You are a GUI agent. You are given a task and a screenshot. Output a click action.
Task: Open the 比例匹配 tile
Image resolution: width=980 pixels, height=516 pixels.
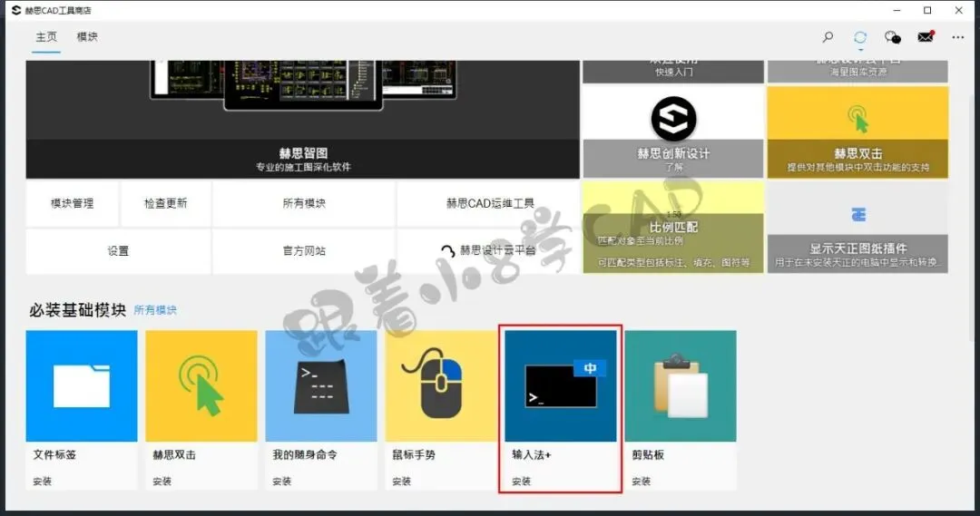673,228
